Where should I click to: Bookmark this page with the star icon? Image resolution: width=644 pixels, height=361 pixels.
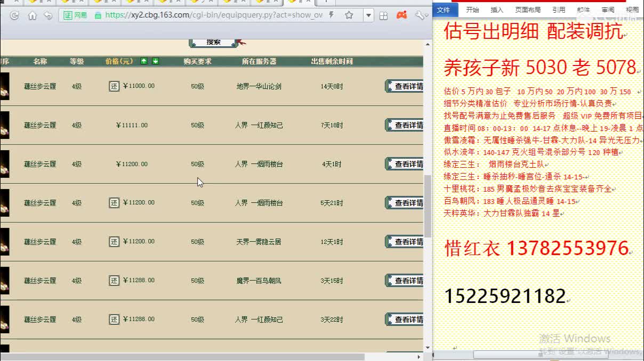tap(349, 15)
